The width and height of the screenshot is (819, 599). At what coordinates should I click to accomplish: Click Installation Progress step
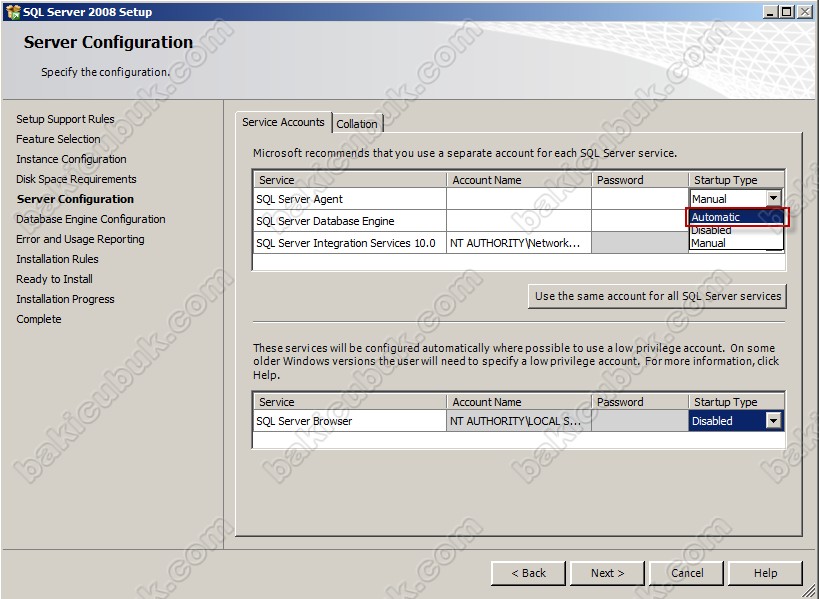pyautogui.click(x=65, y=299)
